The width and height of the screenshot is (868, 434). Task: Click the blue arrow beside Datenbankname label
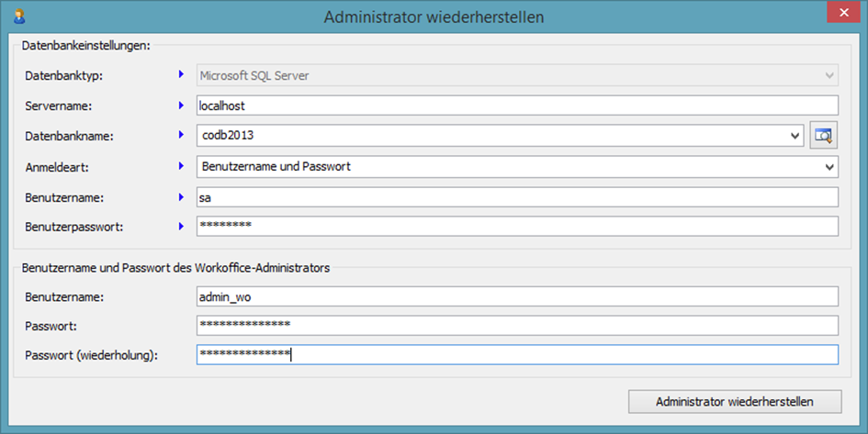(x=181, y=137)
